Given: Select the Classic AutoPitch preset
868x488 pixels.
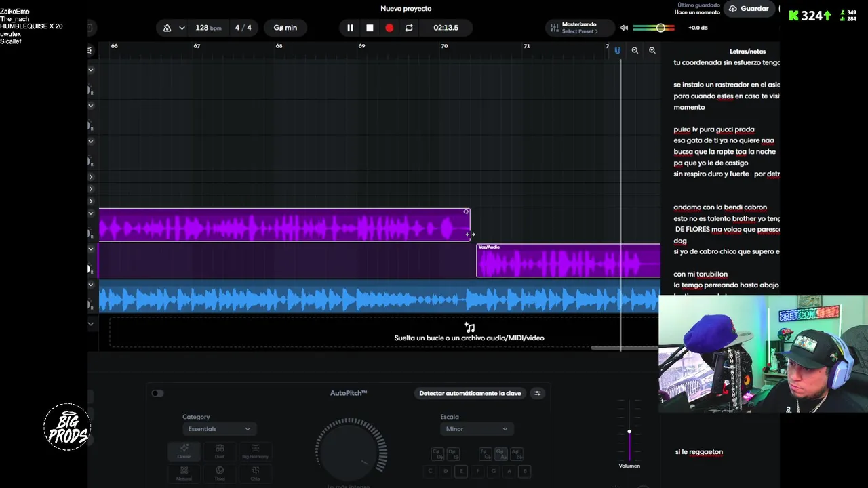Looking at the screenshot, I should (x=184, y=451).
